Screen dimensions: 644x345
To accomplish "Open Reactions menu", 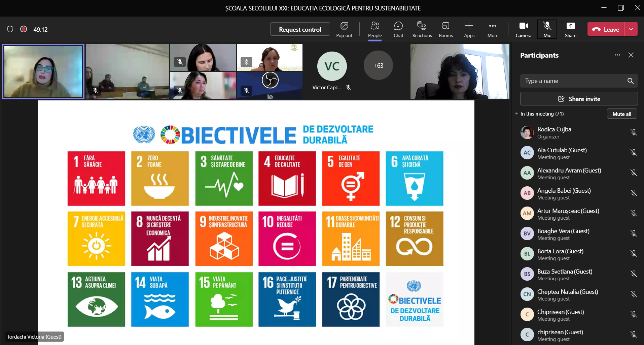I will (422, 29).
